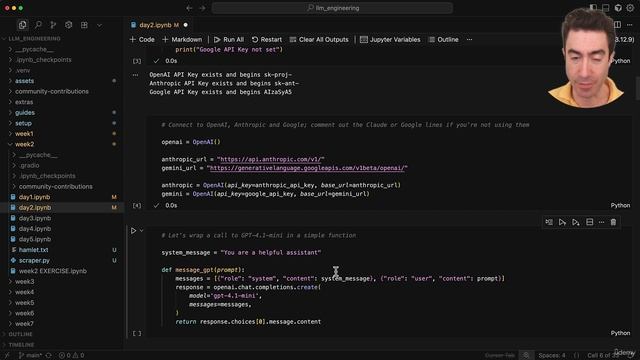Screen dimensions: 640x360
Task: Open the generativelanguage.googleapis.com URL link
Action: pos(307,168)
